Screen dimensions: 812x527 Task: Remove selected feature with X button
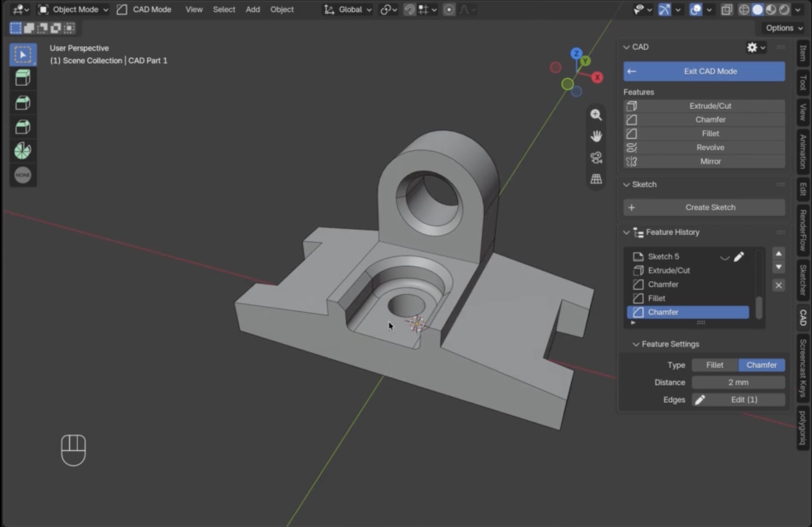779,285
